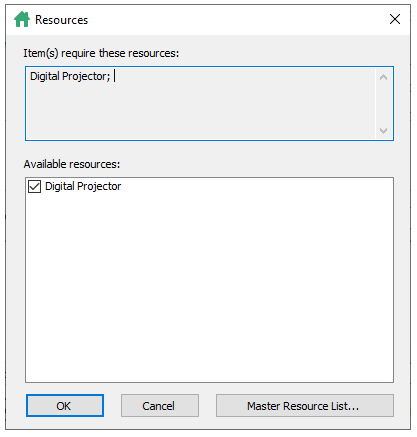Confirm the dialog with the OK button

click(65, 406)
